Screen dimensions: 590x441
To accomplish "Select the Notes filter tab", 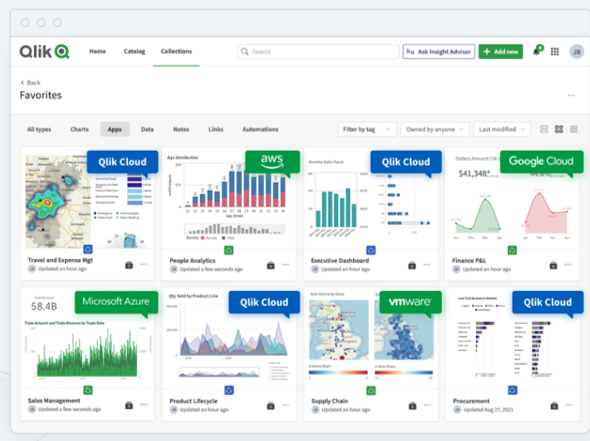I will (x=181, y=129).
